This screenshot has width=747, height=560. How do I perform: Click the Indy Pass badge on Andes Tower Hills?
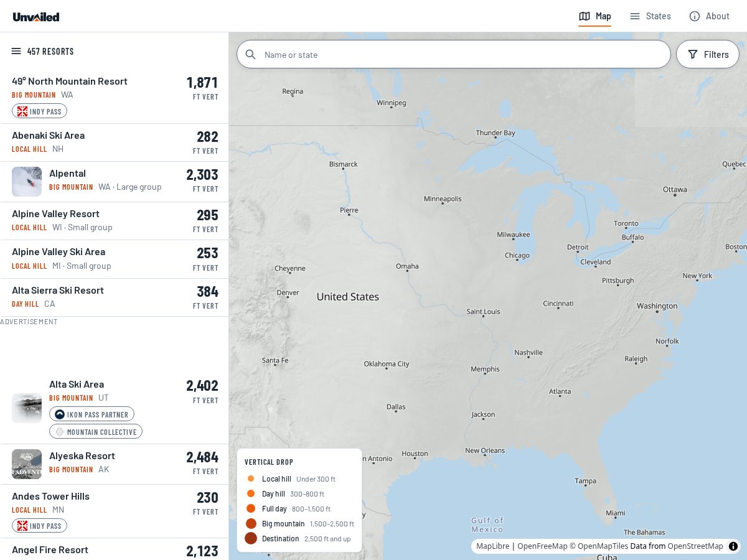tap(39, 526)
